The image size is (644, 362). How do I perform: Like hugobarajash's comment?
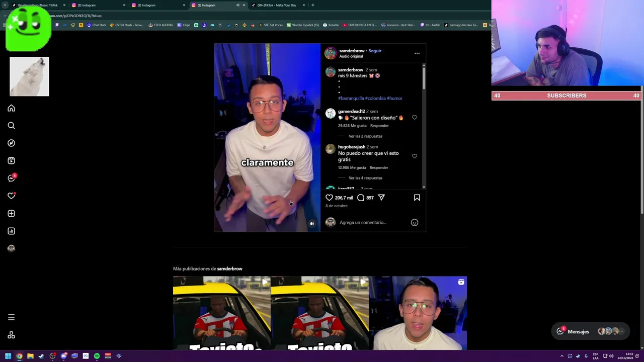[x=415, y=156]
